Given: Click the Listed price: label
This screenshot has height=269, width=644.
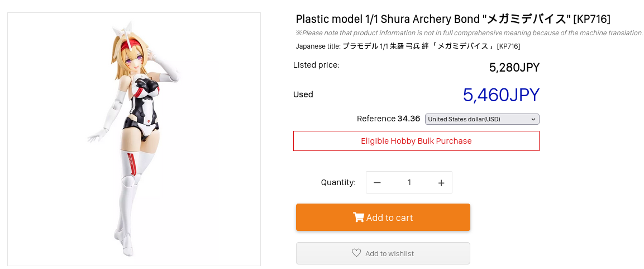Looking at the screenshot, I should coord(316,65).
